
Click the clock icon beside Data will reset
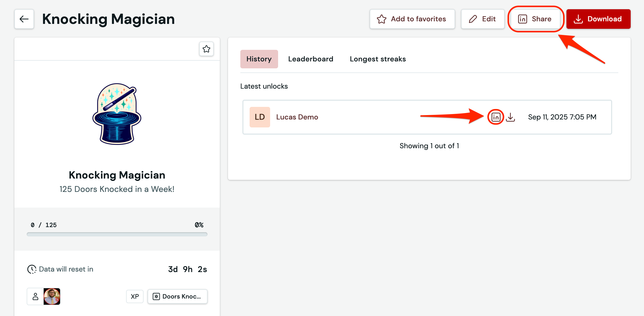(32, 269)
